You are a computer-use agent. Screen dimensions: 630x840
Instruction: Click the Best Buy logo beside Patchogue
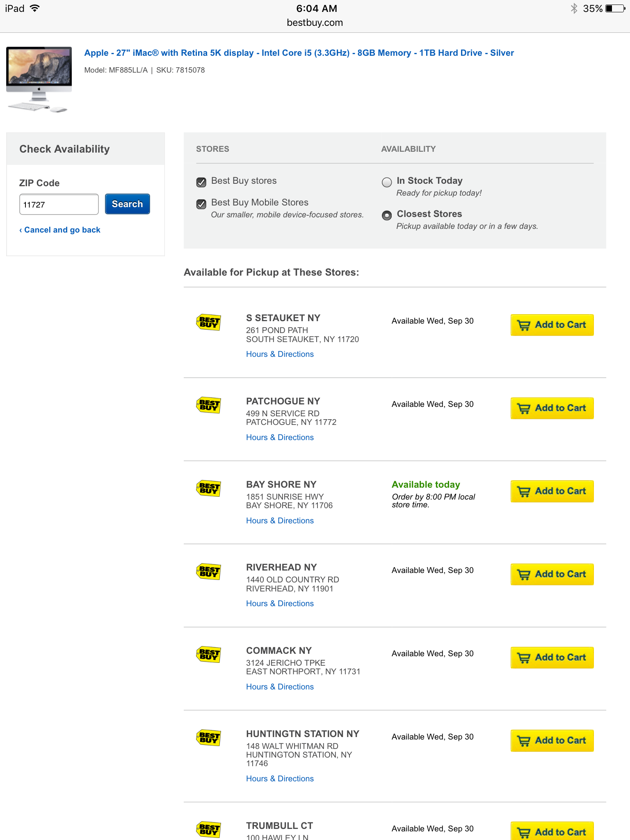[x=208, y=405]
